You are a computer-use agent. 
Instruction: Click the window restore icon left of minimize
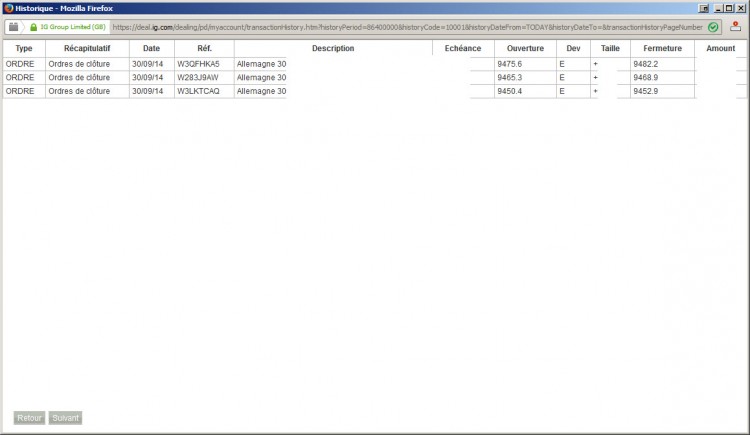pyautogui.click(x=704, y=8)
